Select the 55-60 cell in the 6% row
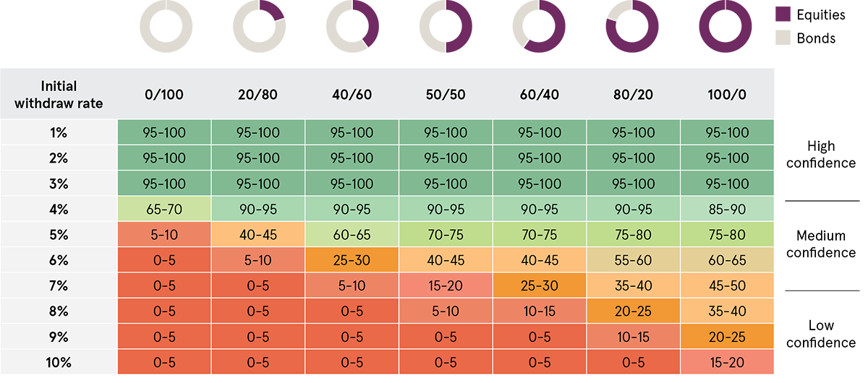 (x=634, y=260)
